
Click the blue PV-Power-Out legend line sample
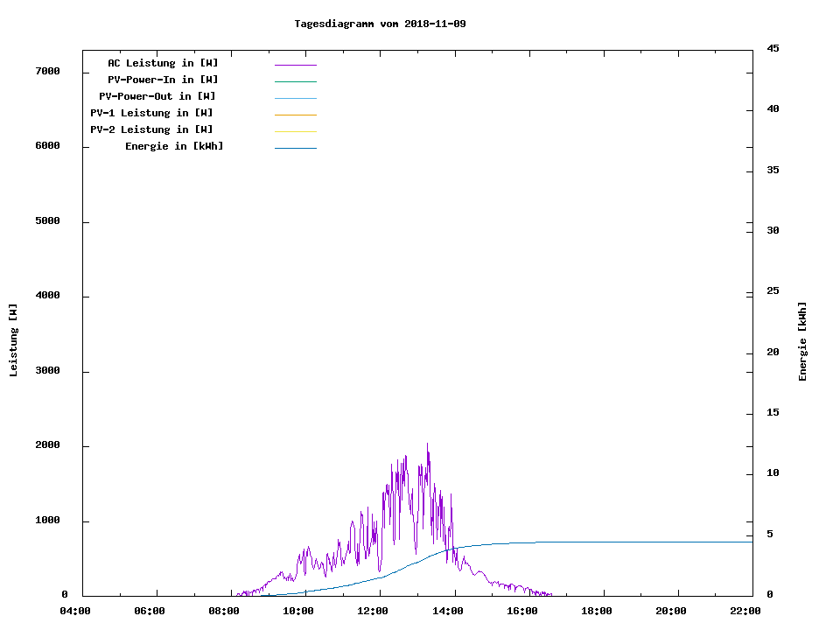[295, 98]
